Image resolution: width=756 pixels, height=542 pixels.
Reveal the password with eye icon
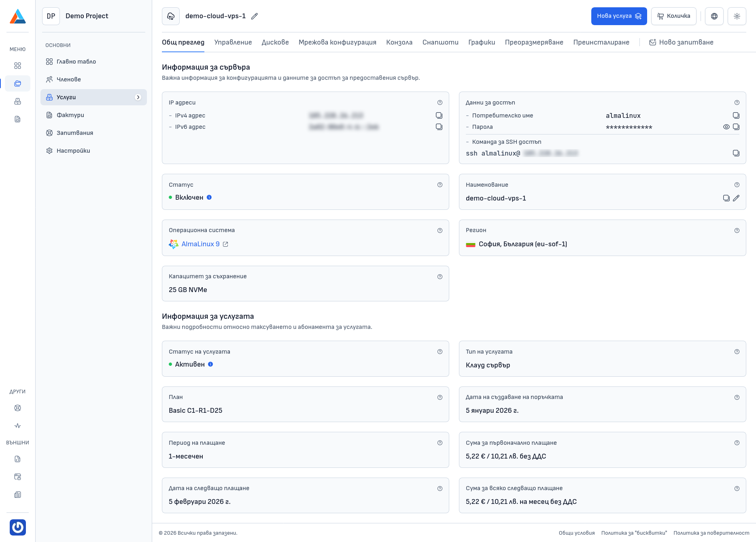click(x=726, y=127)
